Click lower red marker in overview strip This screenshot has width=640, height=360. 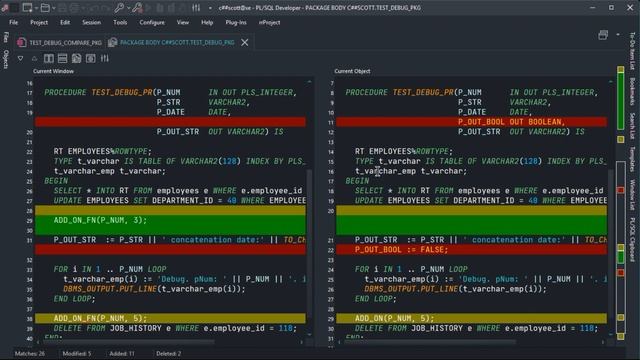621,272
